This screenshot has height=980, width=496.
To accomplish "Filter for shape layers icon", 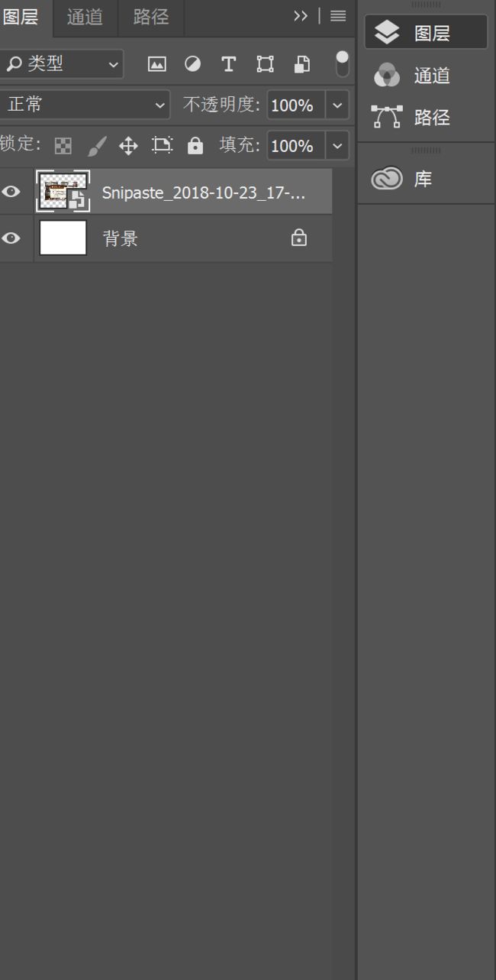I will (265, 64).
